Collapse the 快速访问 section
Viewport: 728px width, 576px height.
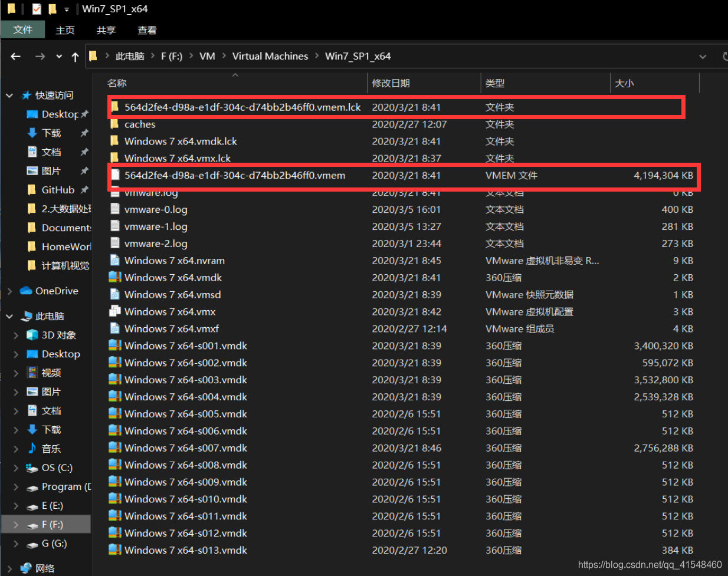point(9,96)
